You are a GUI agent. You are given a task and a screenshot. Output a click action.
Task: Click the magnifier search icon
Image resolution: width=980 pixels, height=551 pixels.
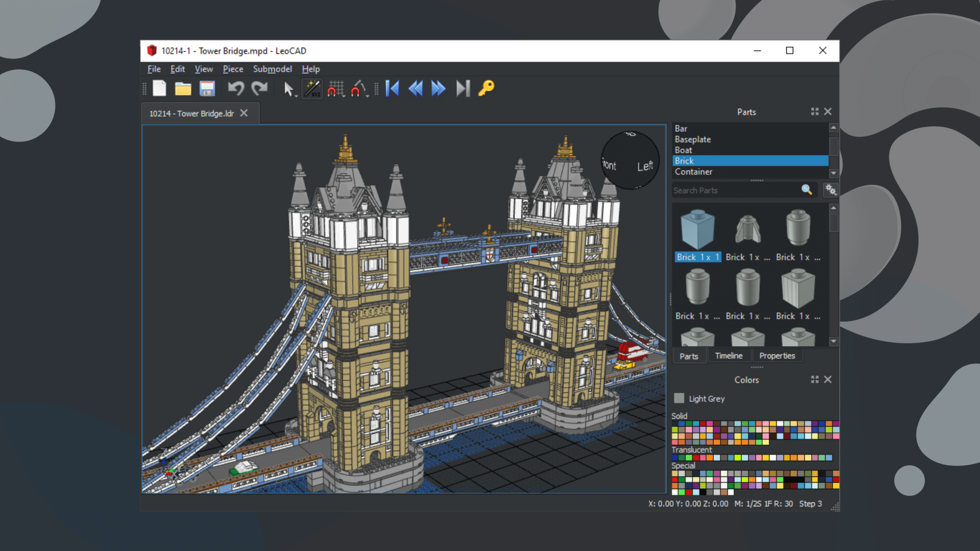[x=807, y=190]
